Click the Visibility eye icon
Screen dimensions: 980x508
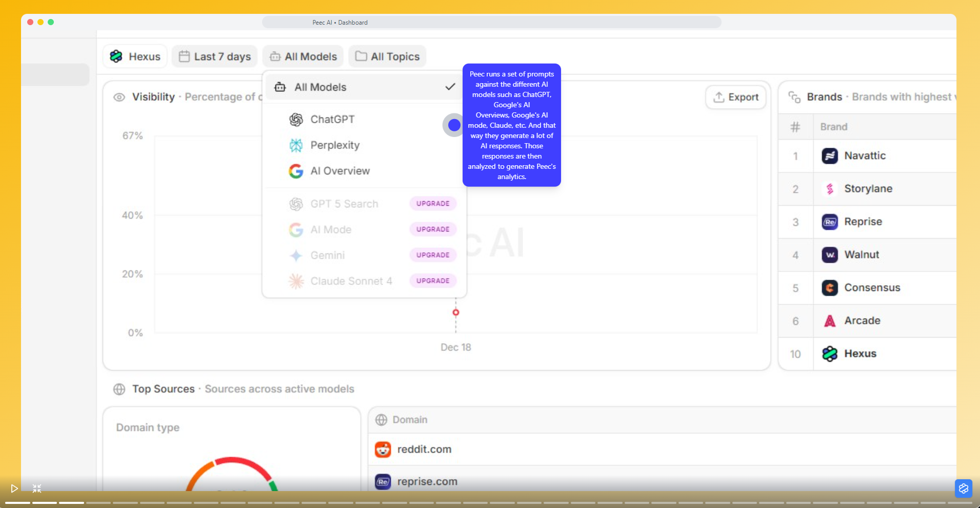(x=119, y=97)
